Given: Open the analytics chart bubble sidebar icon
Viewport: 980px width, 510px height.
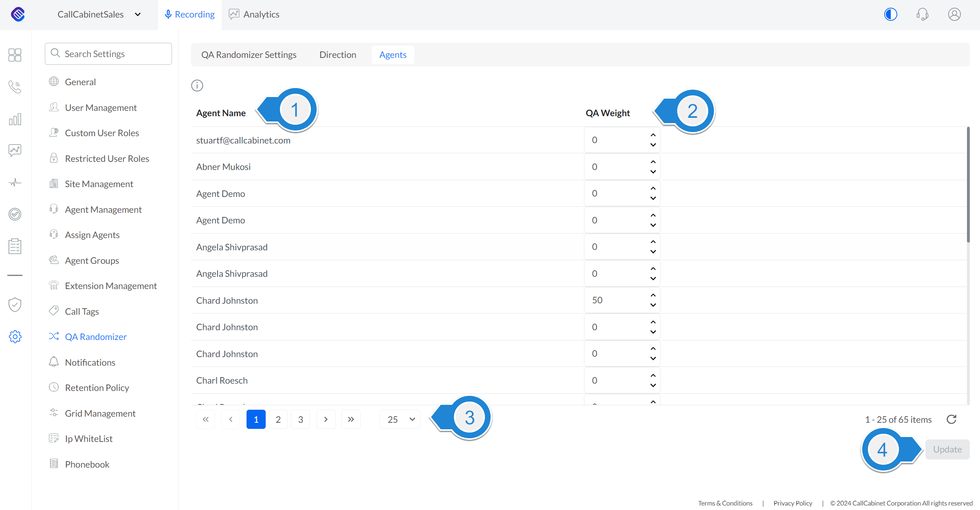Looking at the screenshot, I should tap(15, 150).
